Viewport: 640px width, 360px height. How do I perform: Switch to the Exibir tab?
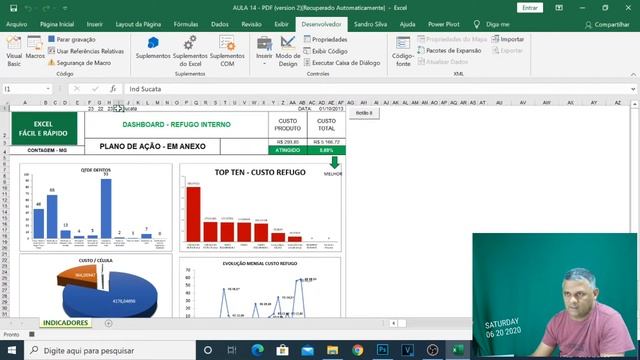tap(281, 24)
